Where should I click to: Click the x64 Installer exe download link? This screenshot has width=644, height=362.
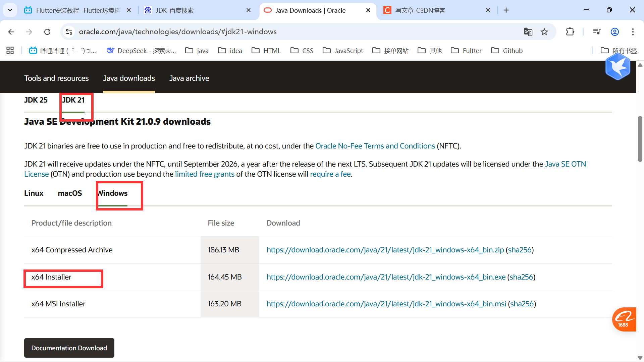[386, 277]
